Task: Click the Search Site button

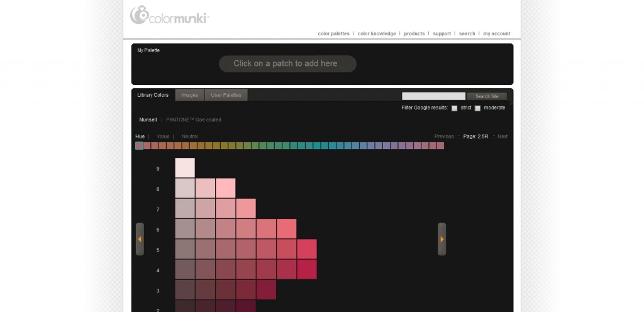Action: [x=487, y=96]
